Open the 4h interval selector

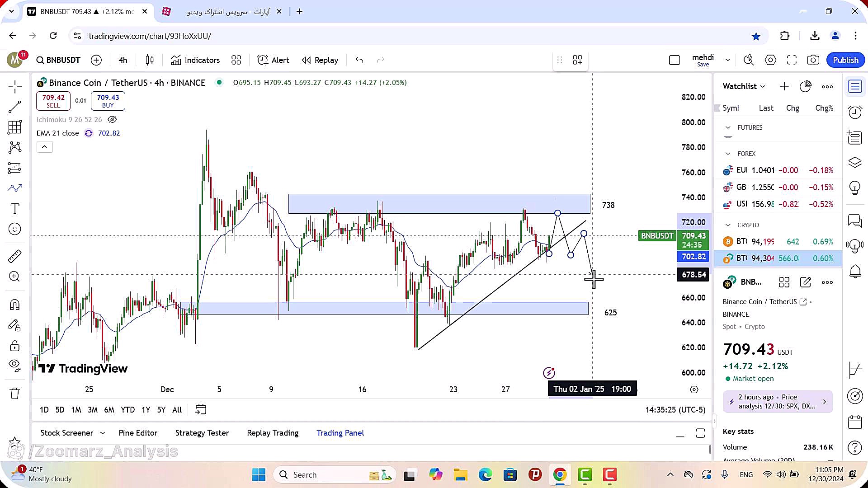[x=123, y=60]
